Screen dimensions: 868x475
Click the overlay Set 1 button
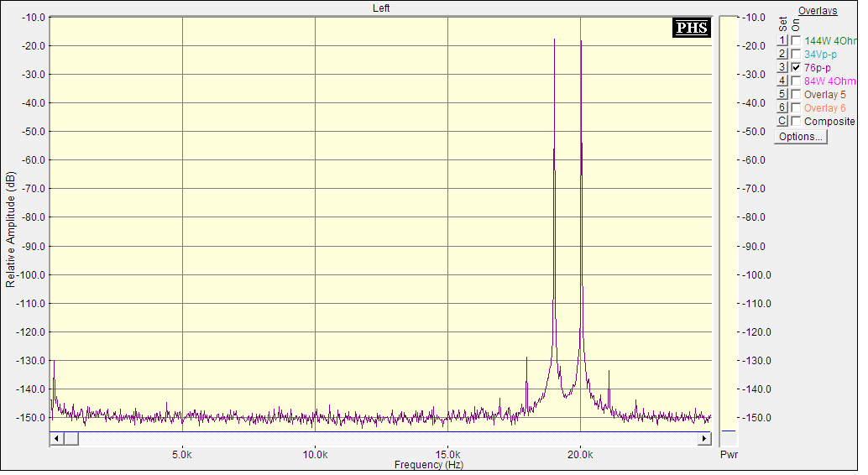782,40
